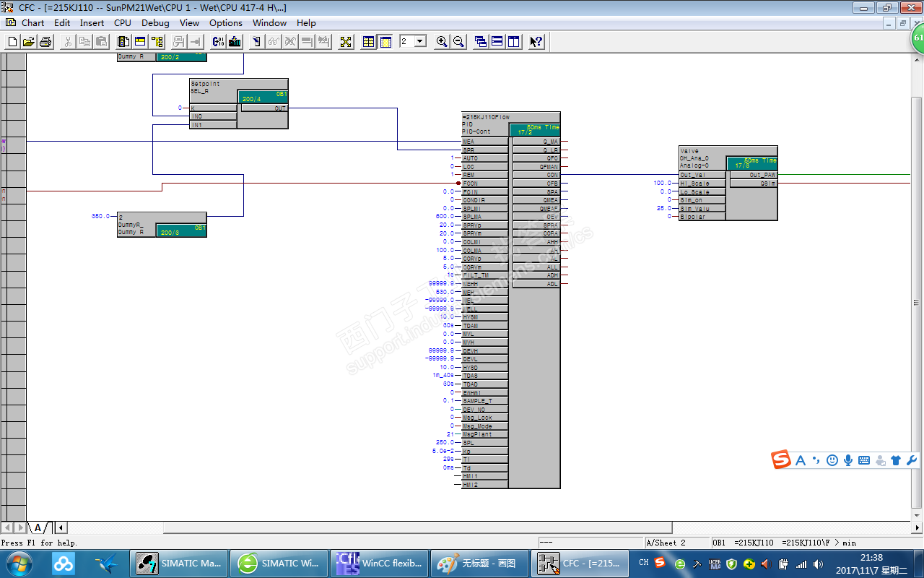The height and width of the screenshot is (578, 924).
Task: Toggle the block catalog panel
Action: point(123,42)
